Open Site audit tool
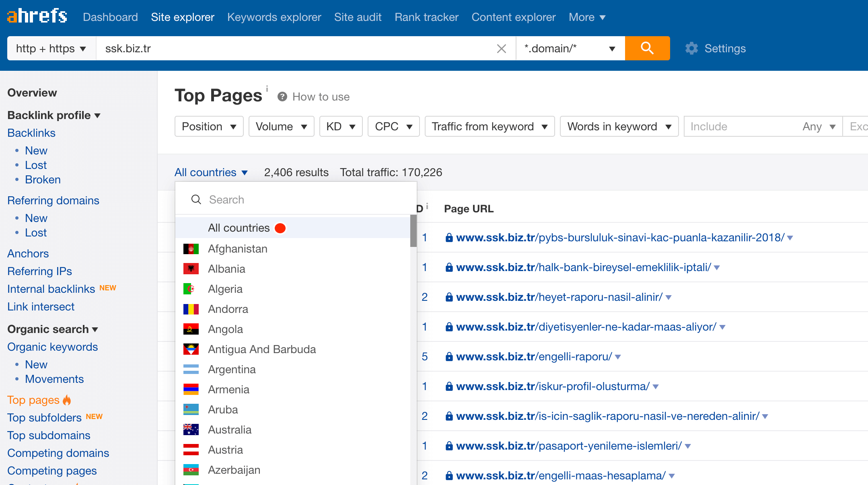This screenshot has height=485, width=868. (358, 16)
